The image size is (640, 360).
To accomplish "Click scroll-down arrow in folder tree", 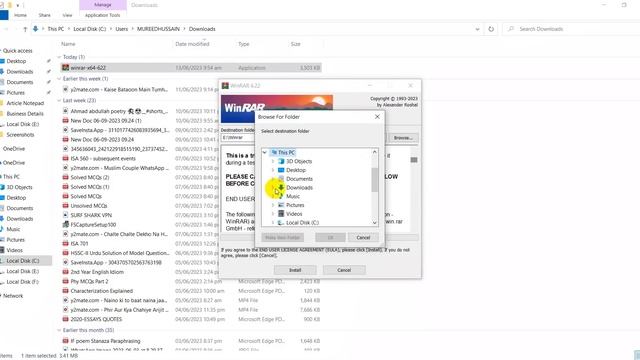I will click(374, 223).
